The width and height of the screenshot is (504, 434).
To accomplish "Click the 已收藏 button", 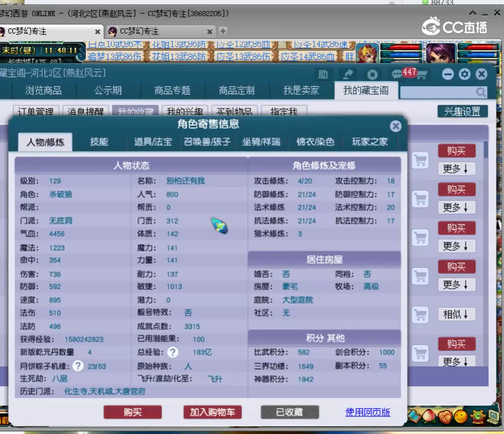I will [290, 412].
